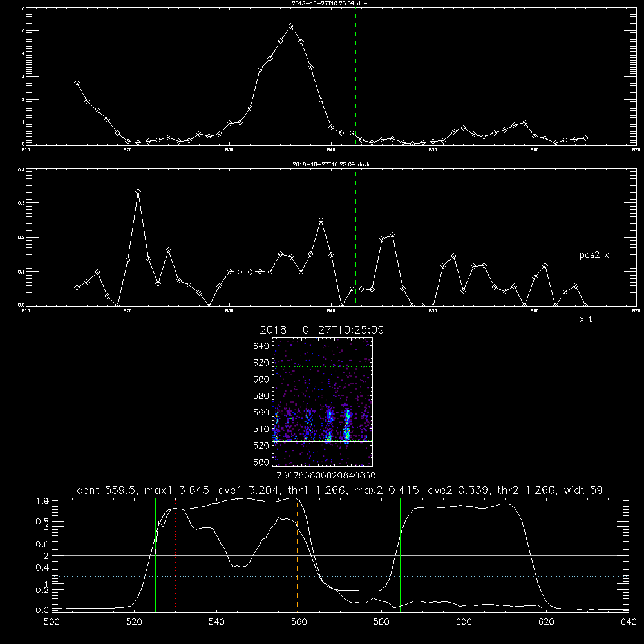Click the upper white horizontal line in the heatmap

[323, 363]
